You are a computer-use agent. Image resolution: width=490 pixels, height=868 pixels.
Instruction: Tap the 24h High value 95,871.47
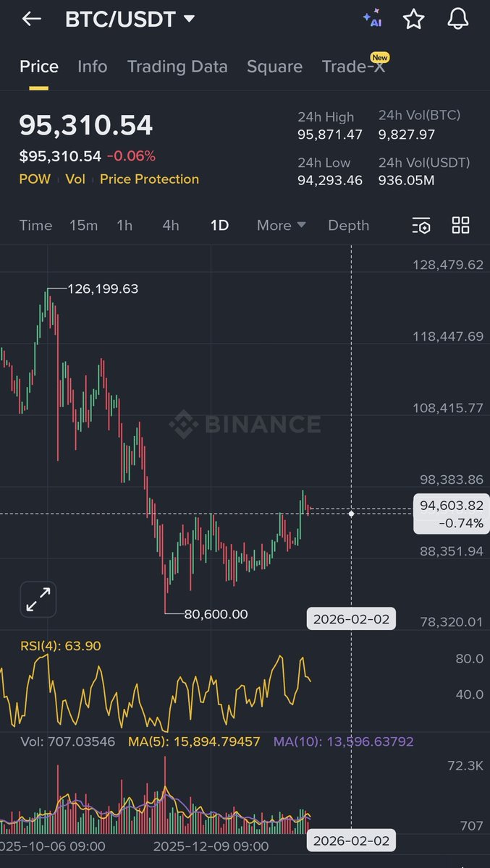click(x=330, y=135)
